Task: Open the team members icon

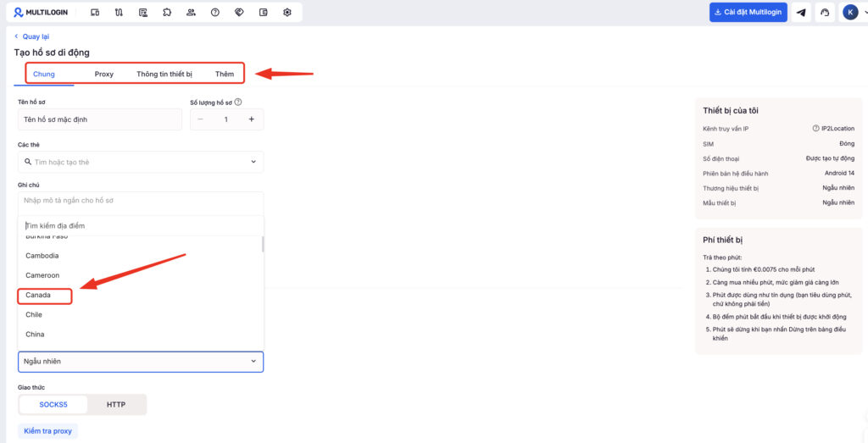Action: (191, 12)
